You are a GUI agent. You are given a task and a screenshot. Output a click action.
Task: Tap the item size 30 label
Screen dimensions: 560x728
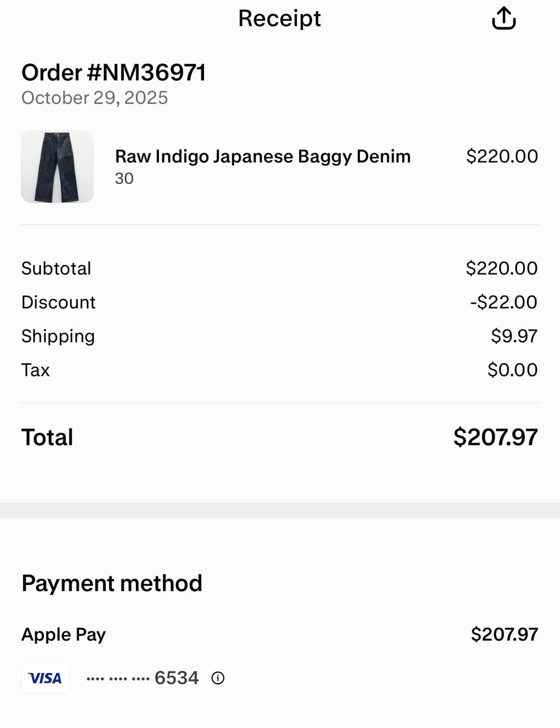click(124, 178)
